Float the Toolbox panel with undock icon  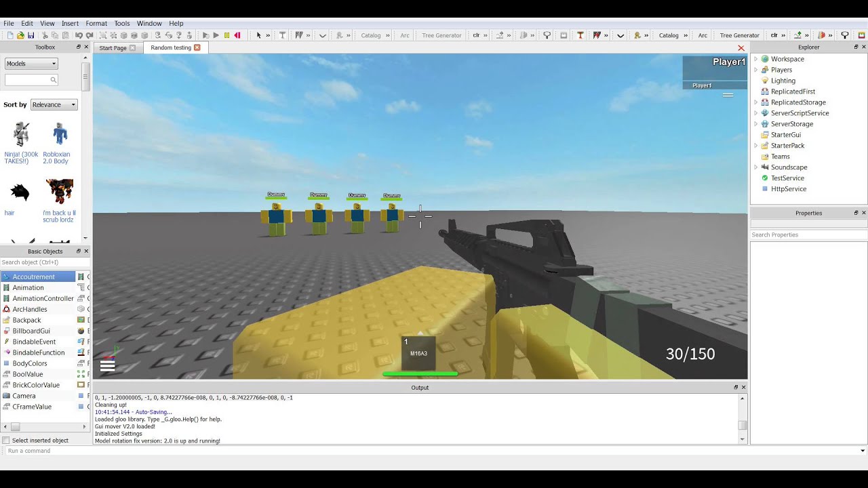(x=78, y=47)
